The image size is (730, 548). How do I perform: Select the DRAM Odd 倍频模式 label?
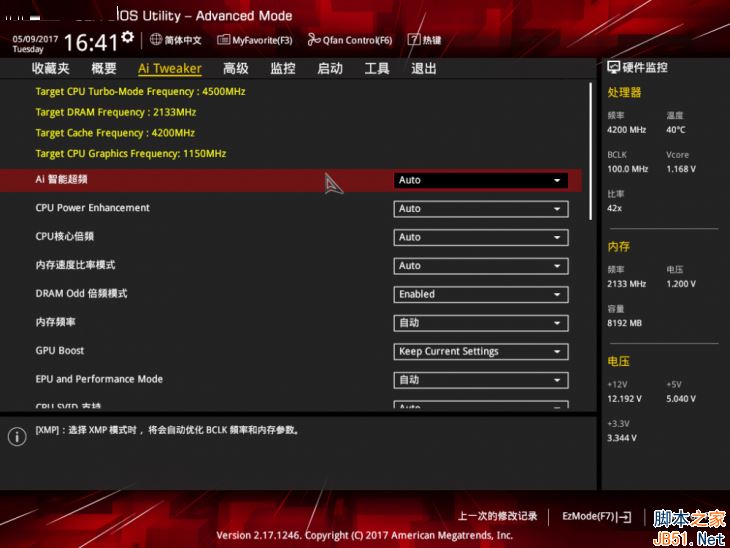81,293
